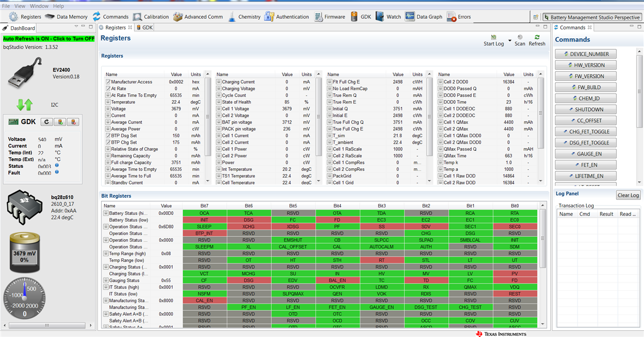Open the Chemistry flask icon

pyautogui.click(x=231, y=17)
